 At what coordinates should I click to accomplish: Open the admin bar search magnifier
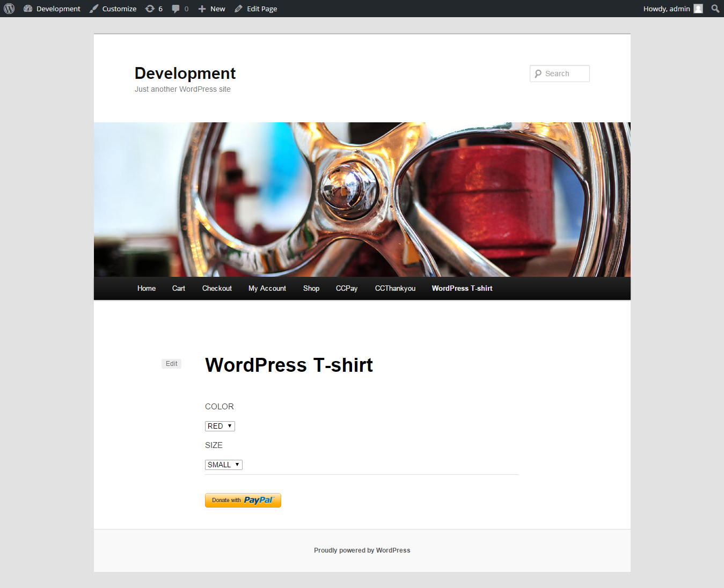click(715, 9)
